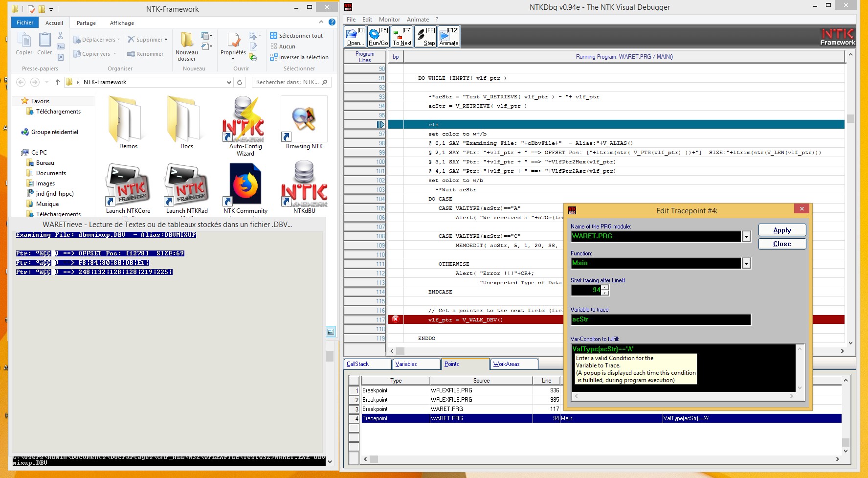Image resolution: width=868 pixels, height=478 pixels.
Task: Open Launch NTKRad shortcut
Action: click(x=187, y=189)
